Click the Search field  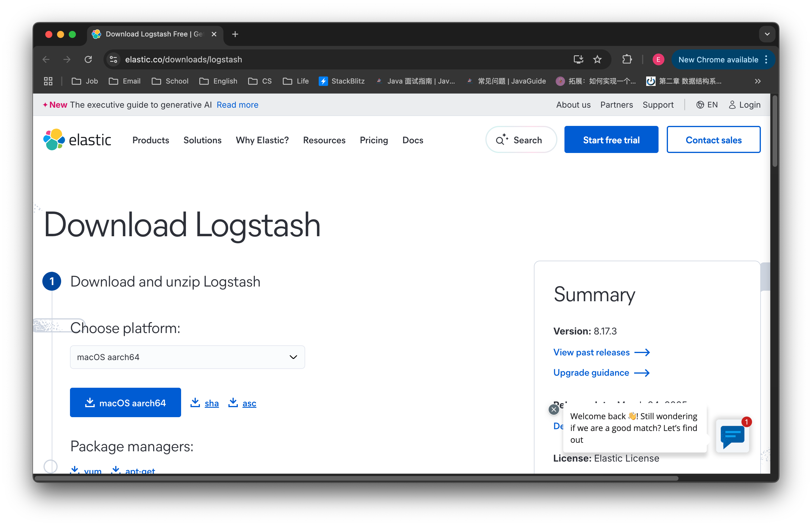point(521,140)
